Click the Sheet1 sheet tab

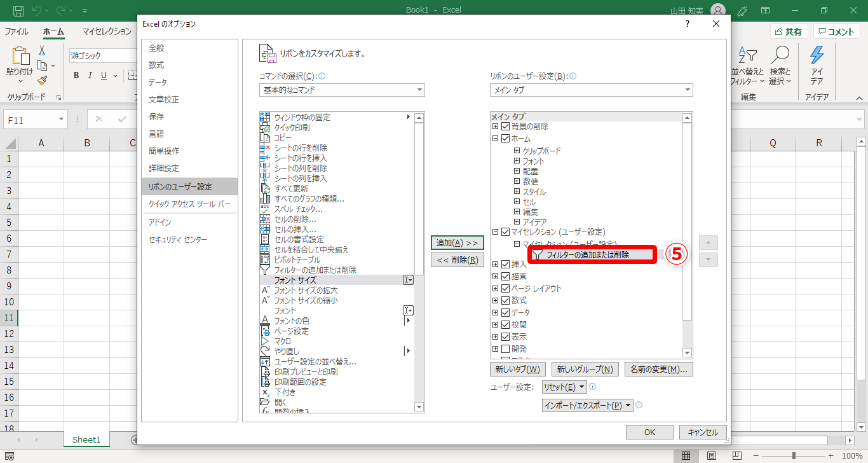point(86,439)
